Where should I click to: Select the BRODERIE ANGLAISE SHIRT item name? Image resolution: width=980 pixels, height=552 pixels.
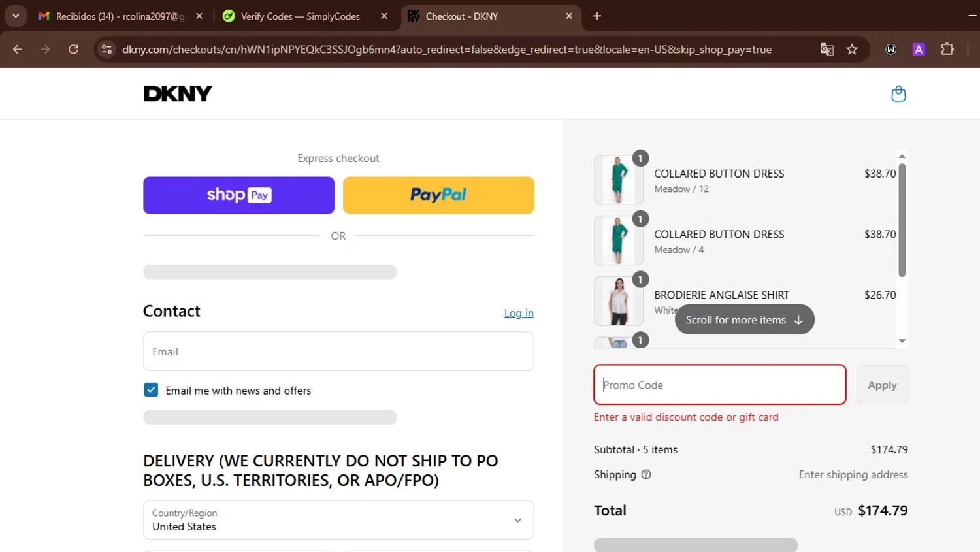(721, 295)
